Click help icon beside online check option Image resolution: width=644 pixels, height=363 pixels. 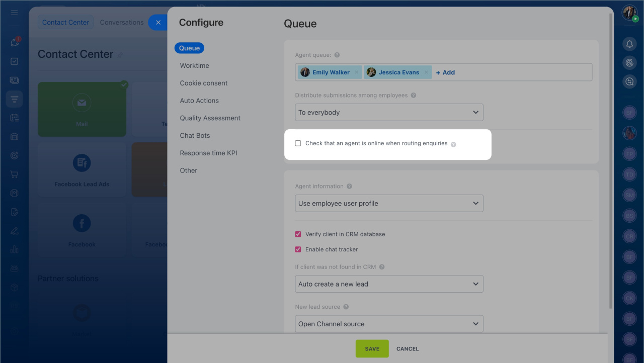pos(453,144)
